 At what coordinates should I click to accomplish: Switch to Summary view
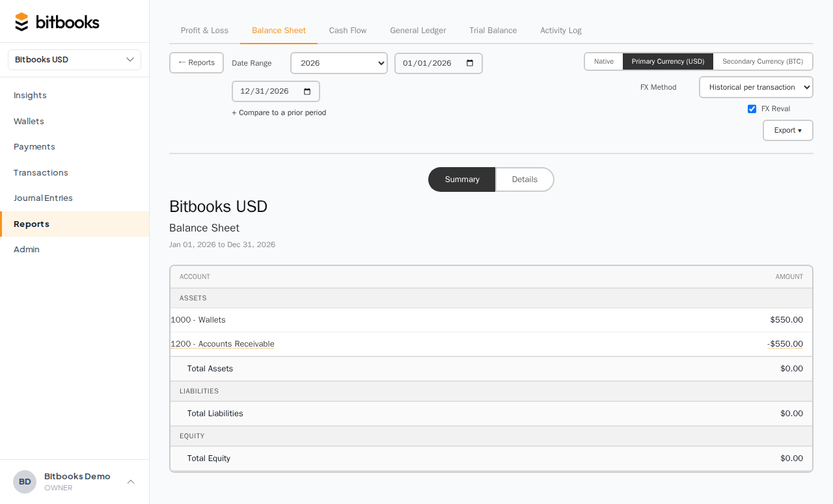pos(462,179)
